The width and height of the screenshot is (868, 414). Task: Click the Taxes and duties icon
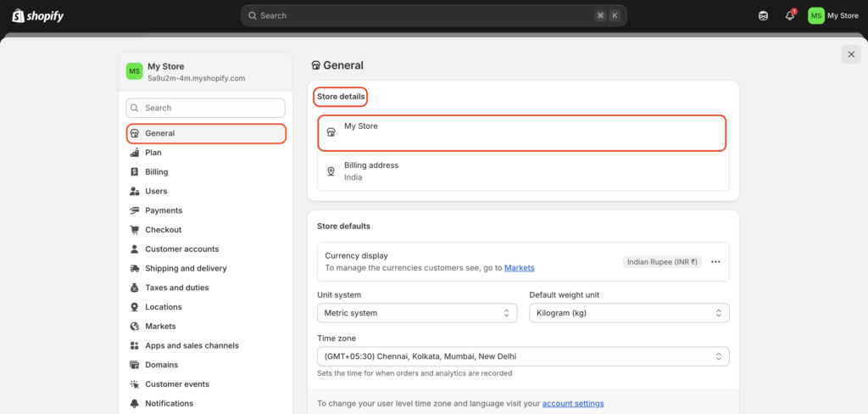134,288
